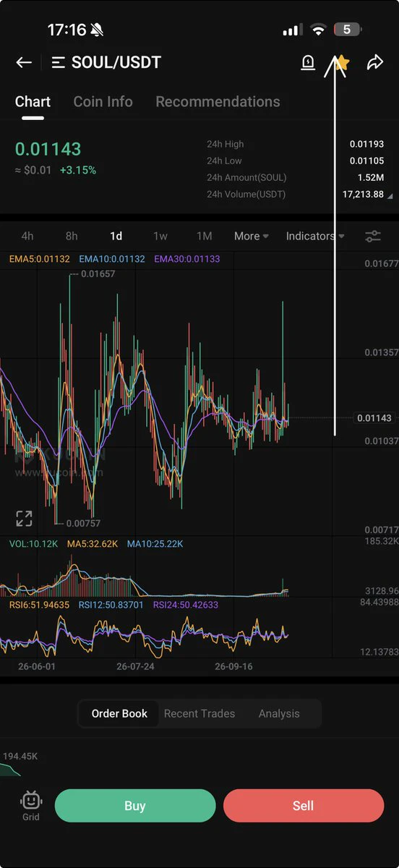The width and height of the screenshot is (399, 868).
Task: Expand the 24h Volume(USDT) corner arrow
Action: (x=390, y=196)
